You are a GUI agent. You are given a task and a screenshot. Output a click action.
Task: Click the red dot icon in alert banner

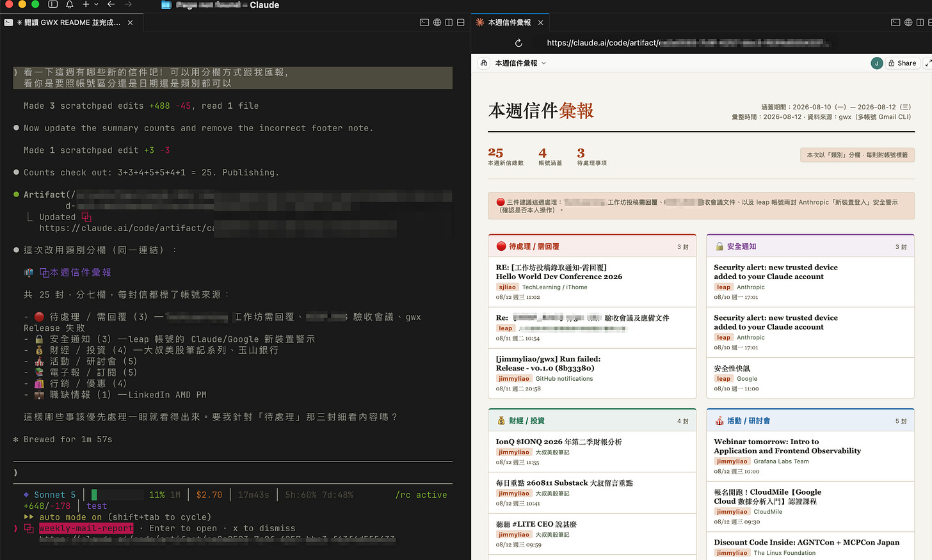(x=501, y=202)
